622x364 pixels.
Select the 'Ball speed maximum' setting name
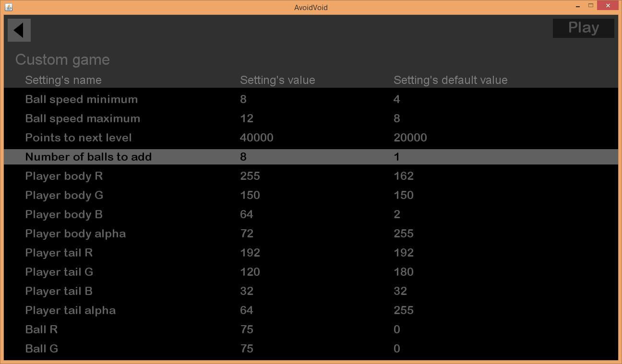click(83, 118)
